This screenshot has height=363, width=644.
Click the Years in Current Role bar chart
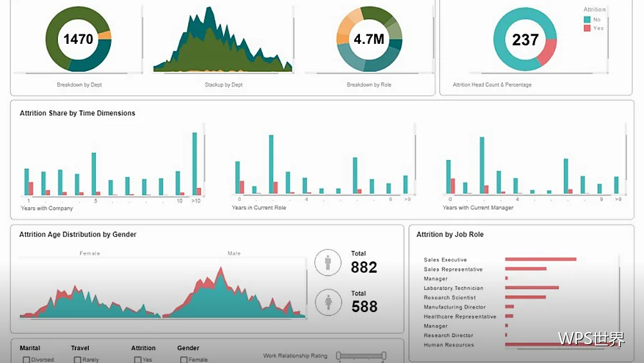[x=323, y=164]
